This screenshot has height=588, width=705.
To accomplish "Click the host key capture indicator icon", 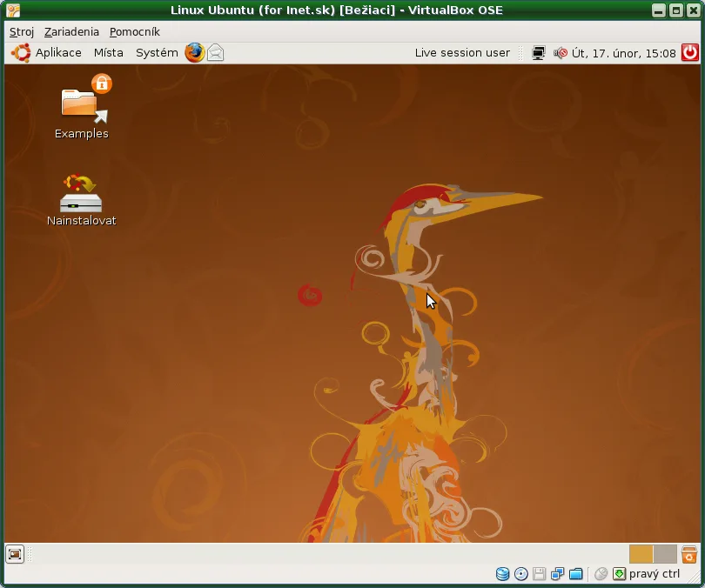I will click(x=619, y=573).
